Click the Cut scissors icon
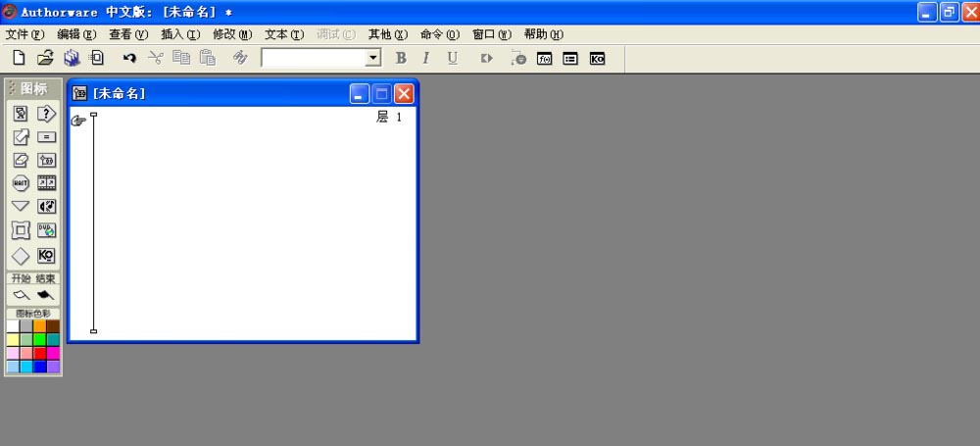Image resolution: width=980 pixels, height=446 pixels. [x=155, y=58]
